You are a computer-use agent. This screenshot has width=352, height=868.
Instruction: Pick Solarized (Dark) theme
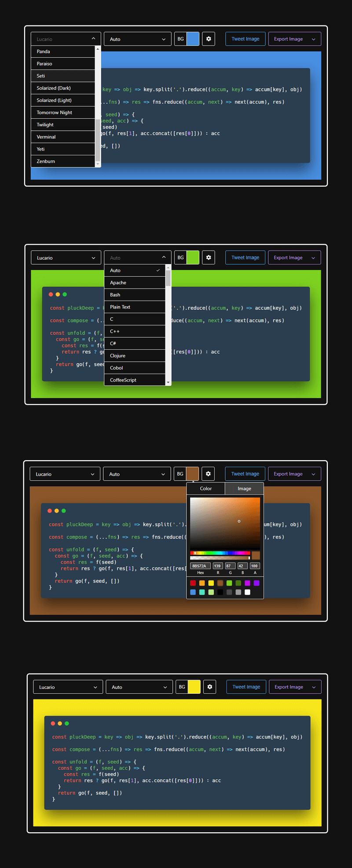[63, 88]
